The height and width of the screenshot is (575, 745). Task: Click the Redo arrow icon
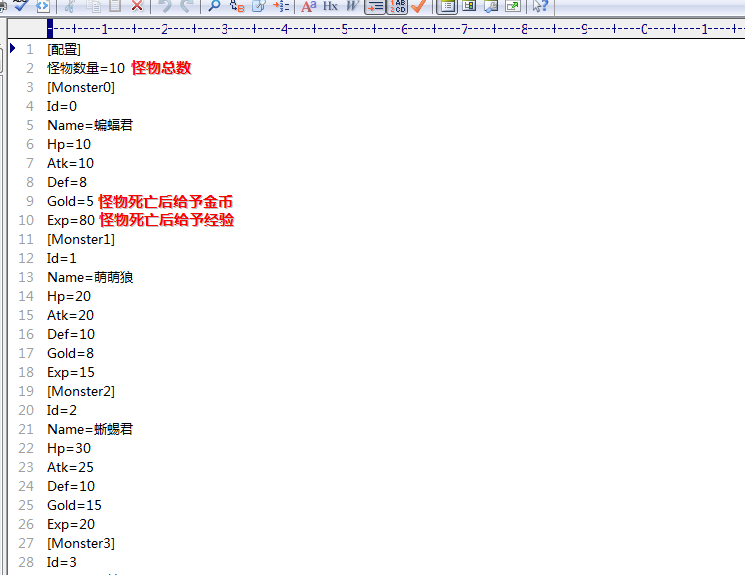pyautogui.click(x=186, y=6)
